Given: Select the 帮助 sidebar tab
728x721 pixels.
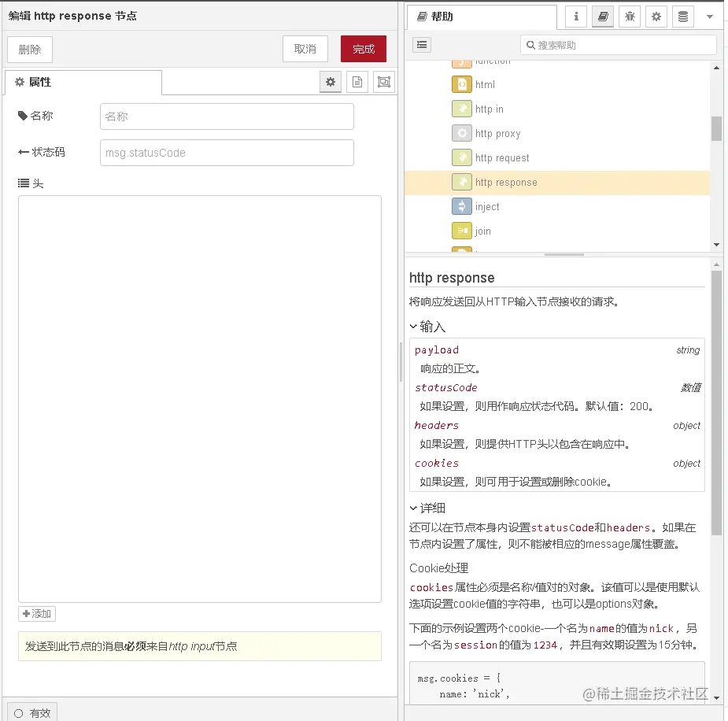Looking at the screenshot, I should [482, 17].
